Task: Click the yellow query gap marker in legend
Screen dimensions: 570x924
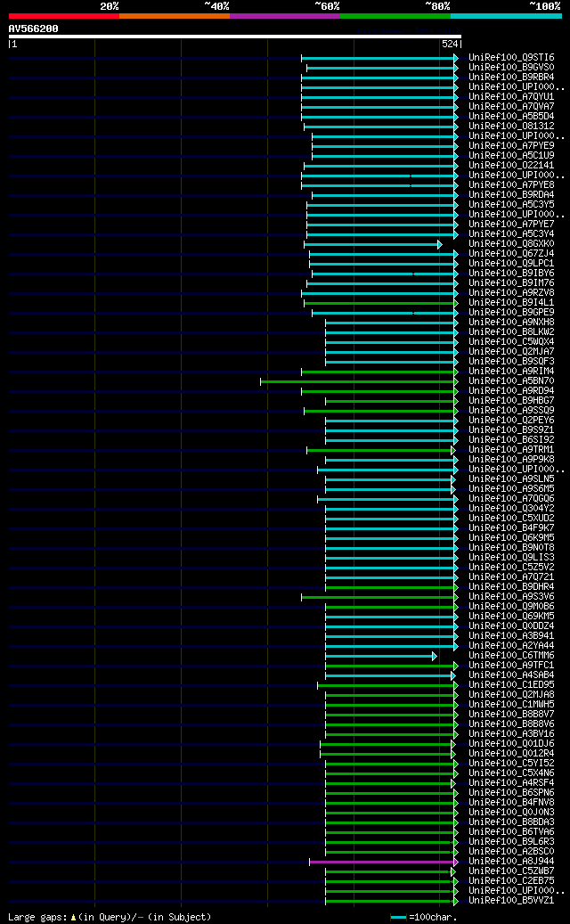Action: tap(74, 918)
